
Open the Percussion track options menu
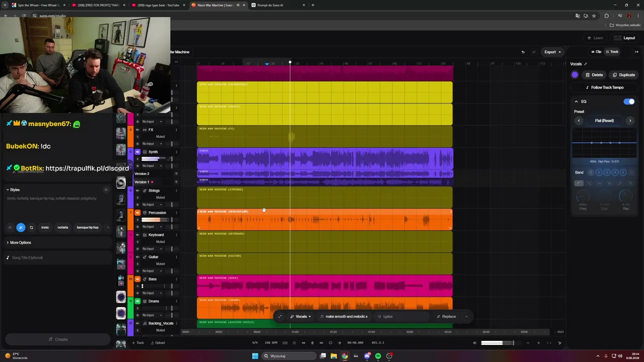pyautogui.click(x=176, y=213)
